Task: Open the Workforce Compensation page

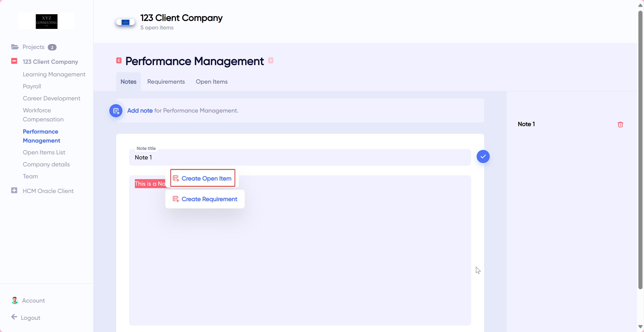Action: (43, 115)
